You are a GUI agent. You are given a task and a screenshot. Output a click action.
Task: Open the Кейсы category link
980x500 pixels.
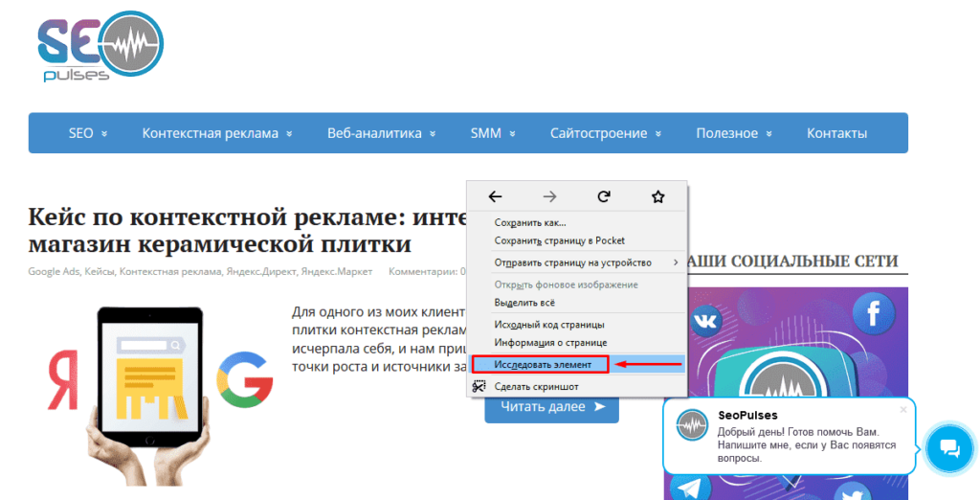100,272
